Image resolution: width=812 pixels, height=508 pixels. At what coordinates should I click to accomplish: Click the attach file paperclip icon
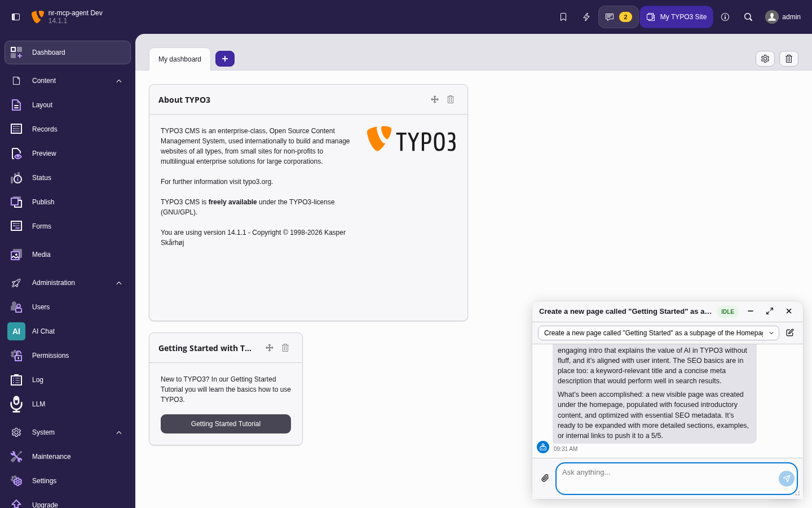pyautogui.click(x=545, y=478)
